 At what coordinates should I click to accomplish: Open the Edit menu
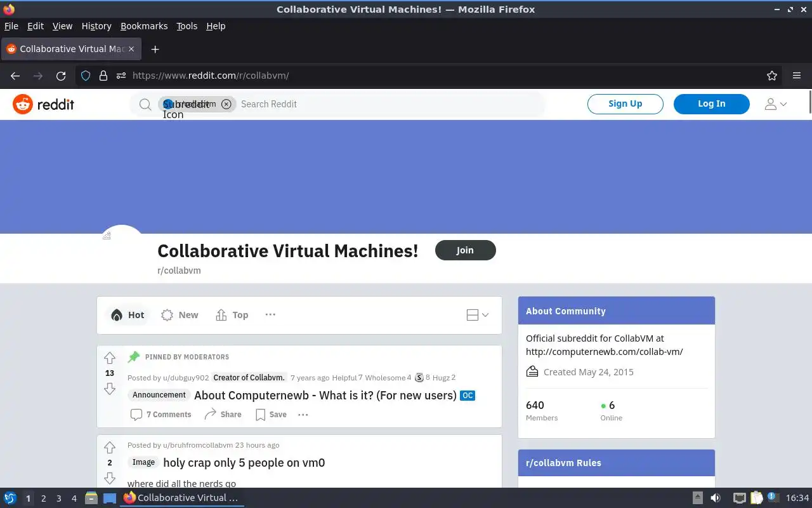pyautogui.click(x=36, y=26)
